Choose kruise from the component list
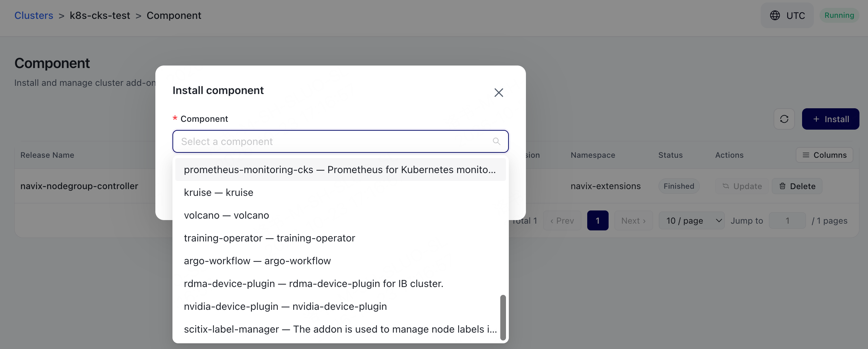Screen dimensions: 868x349 pyautogui.click(x=340, y=192)
